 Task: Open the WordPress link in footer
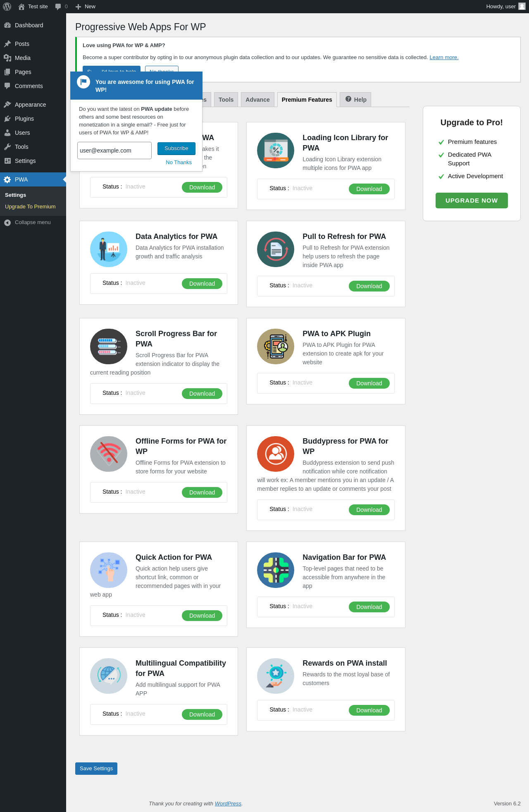pyautogui.click(x=228, y=804)
